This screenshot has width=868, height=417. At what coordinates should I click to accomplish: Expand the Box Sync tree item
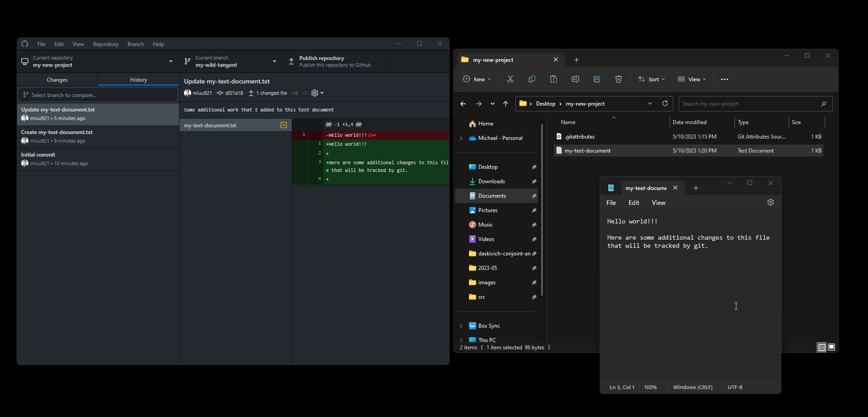[x=461, y=326]
